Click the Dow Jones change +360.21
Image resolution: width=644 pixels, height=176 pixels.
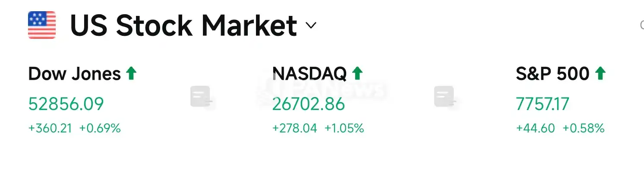coord(50,128)
